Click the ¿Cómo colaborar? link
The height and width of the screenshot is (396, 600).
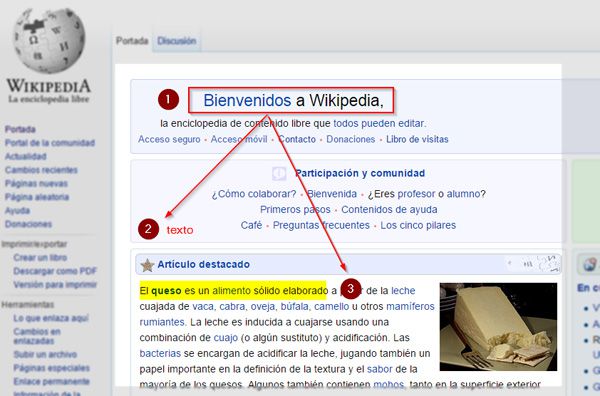click(254, 194)
